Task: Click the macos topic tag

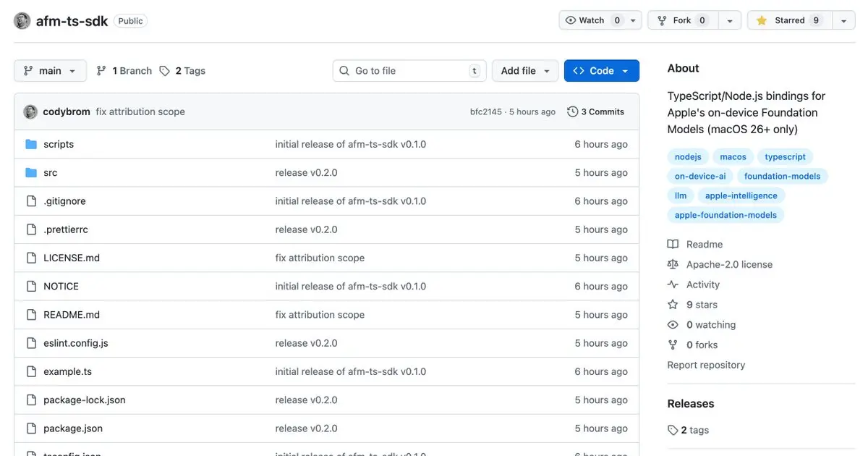Action: click(x=733, y=157)
